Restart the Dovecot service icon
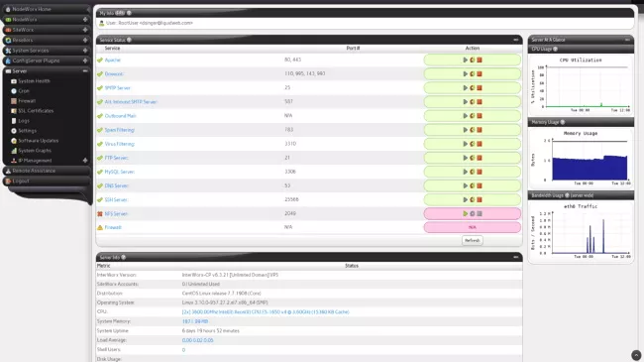644x362 pixels. point(473,74)
